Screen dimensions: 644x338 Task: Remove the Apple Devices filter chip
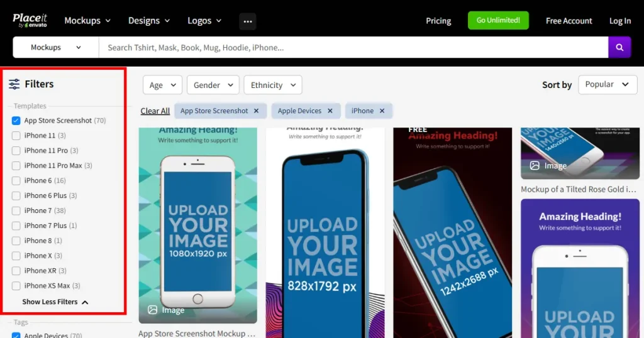330,111
